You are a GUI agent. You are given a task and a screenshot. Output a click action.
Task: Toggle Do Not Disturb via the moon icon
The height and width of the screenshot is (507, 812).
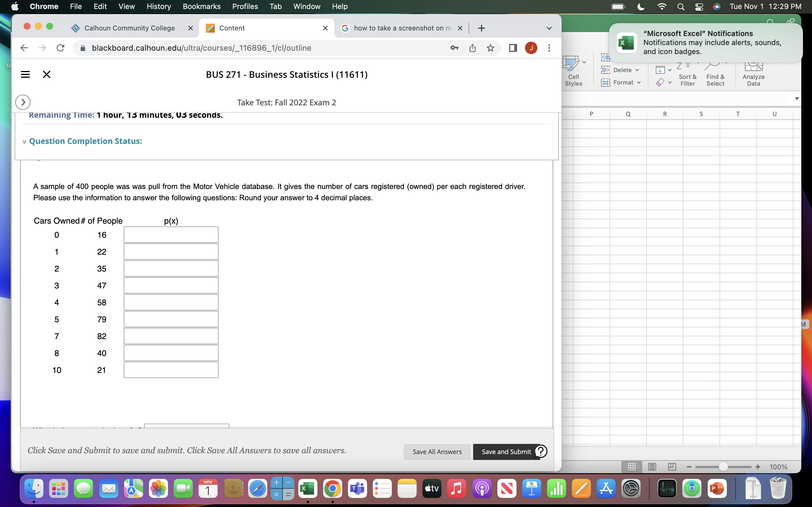(x=640, y=6)
